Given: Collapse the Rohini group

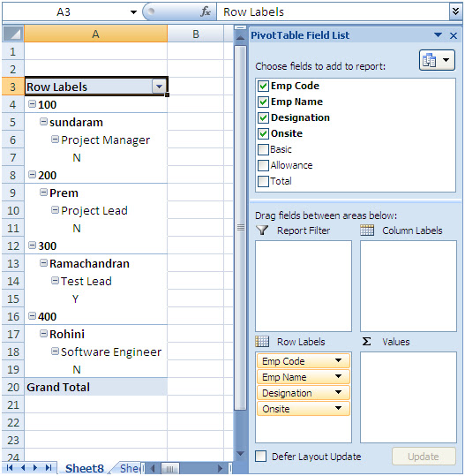Looking at the screenshot, I should pyautogui.click(x=44, y=334).
